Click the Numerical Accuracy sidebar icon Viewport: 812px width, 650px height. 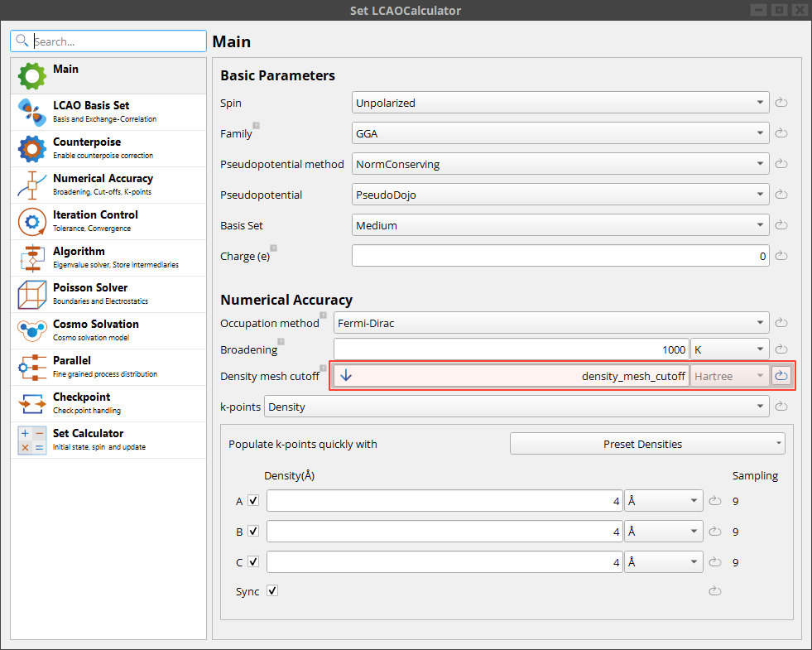[32, 185]
